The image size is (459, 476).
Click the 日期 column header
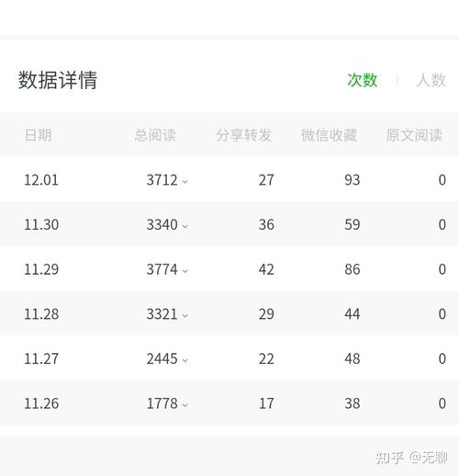pos(38,135)
